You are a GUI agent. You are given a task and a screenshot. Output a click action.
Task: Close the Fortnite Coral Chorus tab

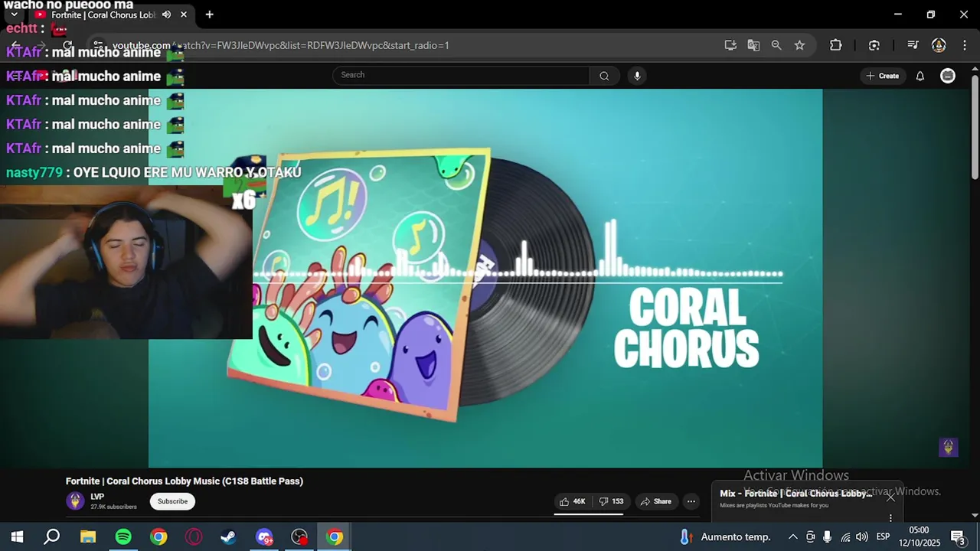(184, 15)
